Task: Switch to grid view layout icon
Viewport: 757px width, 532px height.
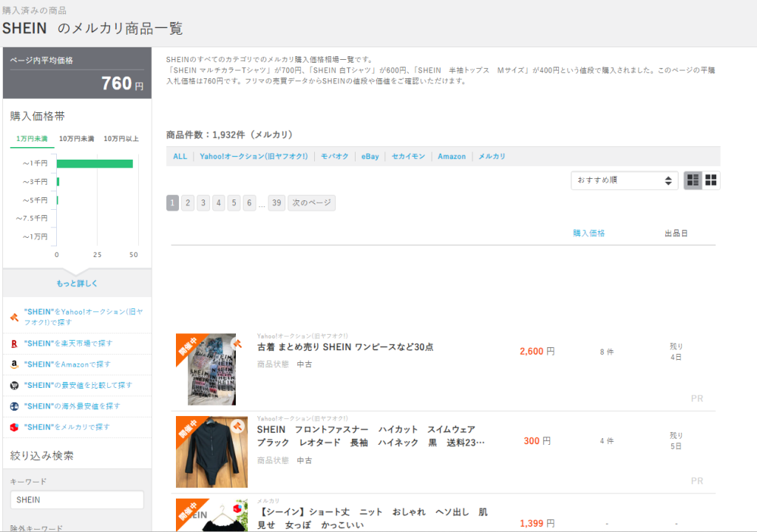Action: (x=711, y=180)
